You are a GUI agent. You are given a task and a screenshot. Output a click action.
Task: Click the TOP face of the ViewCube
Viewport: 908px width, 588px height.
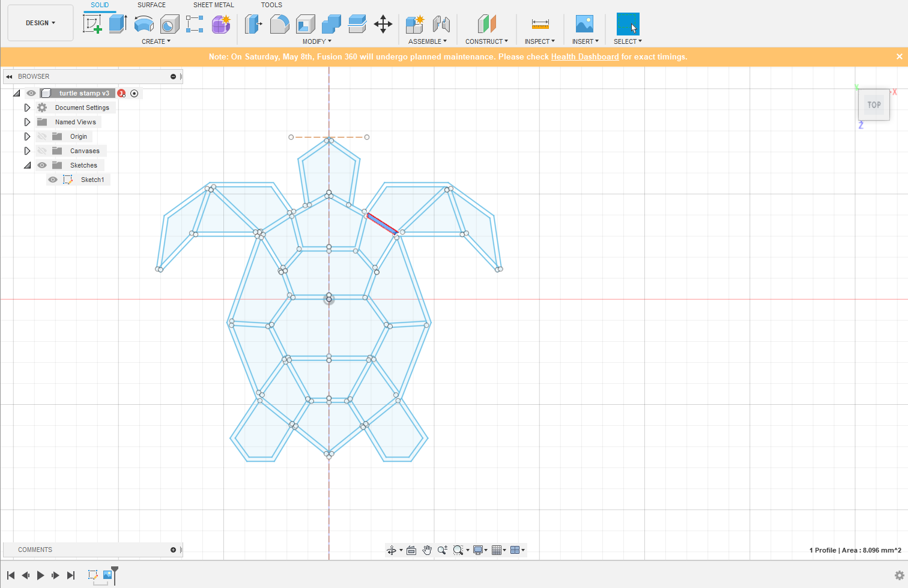coord(874,105)
